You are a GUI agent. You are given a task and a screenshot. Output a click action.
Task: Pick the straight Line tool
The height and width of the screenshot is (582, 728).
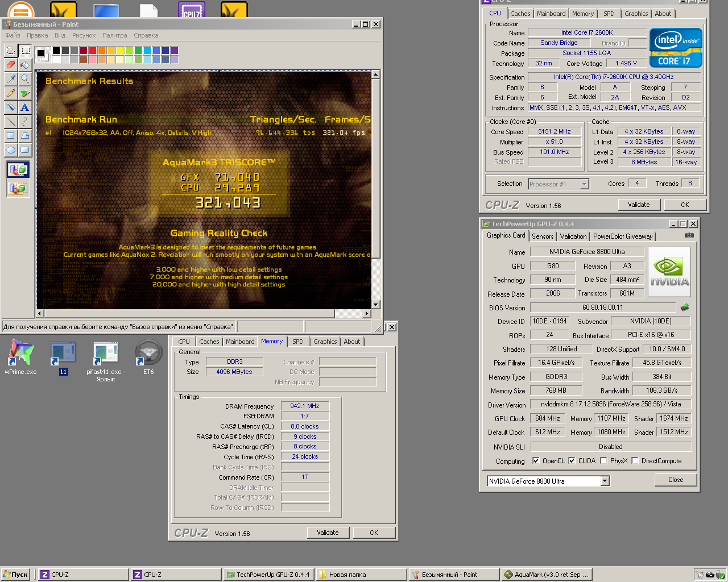[10, 122]
